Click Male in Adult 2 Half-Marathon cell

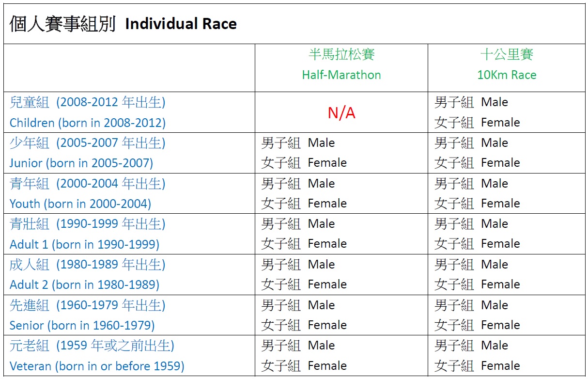pos(321,265)
